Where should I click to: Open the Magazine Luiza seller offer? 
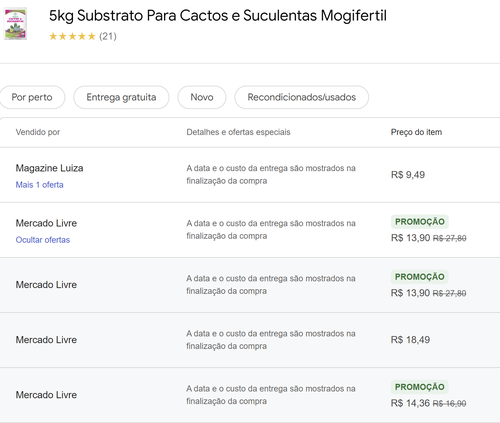click(49, 168)
